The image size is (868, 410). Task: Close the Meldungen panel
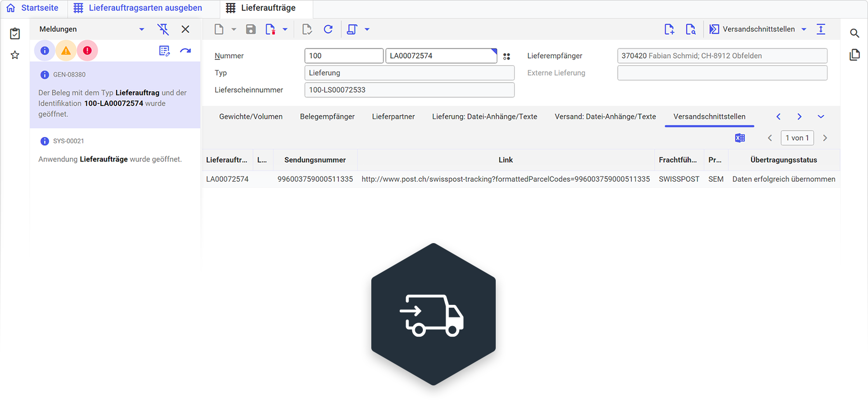tap(185, 29)
